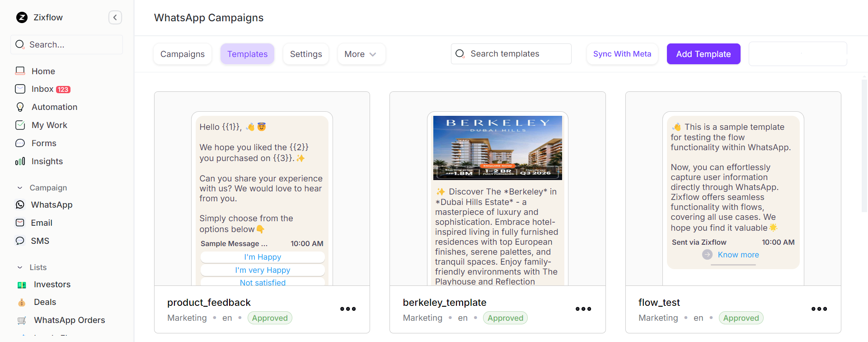The width and height of the screenshot is (868, 342).
Task: Click the flow_test template name
Action: point(659,303)
